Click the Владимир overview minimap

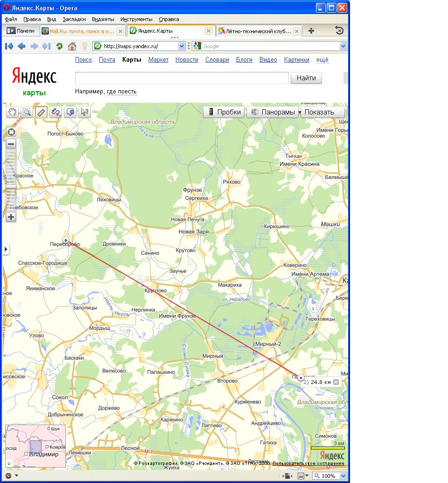[x=35, y=446]
